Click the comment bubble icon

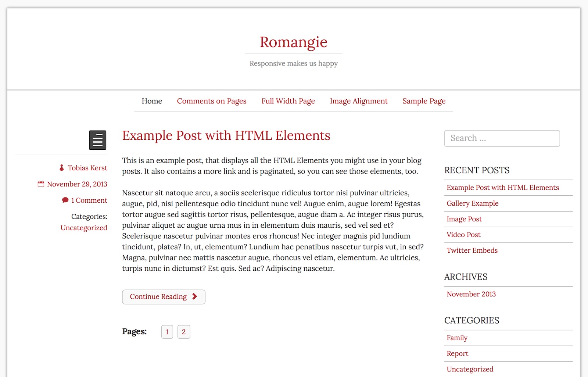(x=65, y=200)
